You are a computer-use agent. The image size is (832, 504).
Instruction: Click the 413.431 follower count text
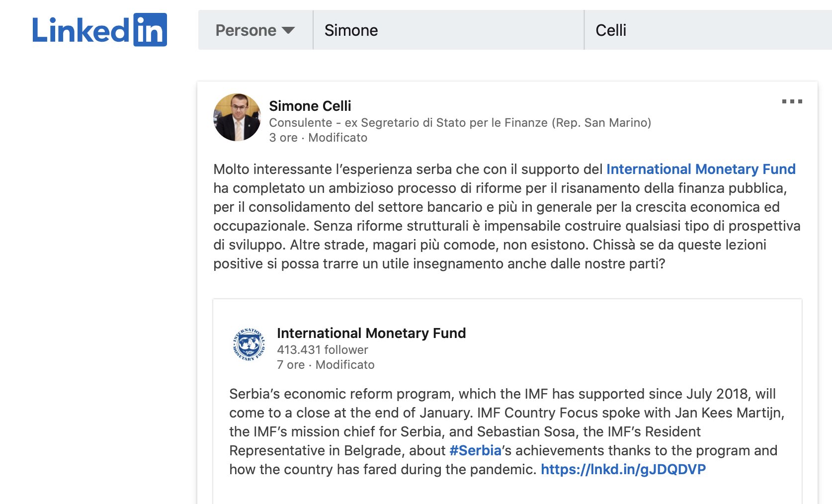[x=323, y=350]
